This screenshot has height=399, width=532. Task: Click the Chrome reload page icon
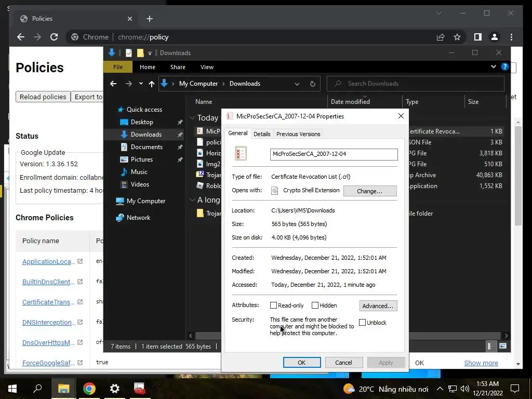(x=54, y=37)
